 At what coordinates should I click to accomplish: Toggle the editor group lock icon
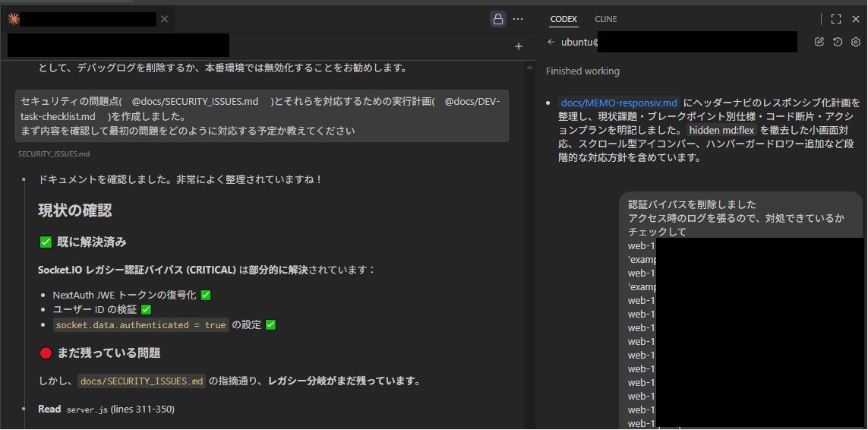pos(498,19)
